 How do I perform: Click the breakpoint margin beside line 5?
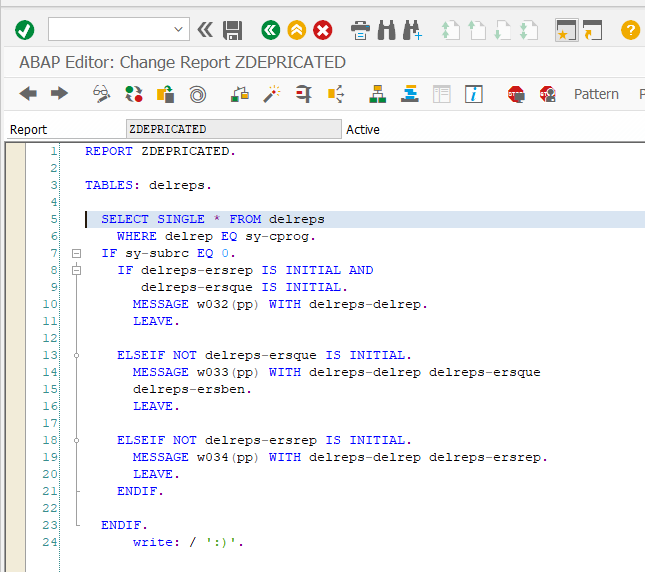point(15,219)
